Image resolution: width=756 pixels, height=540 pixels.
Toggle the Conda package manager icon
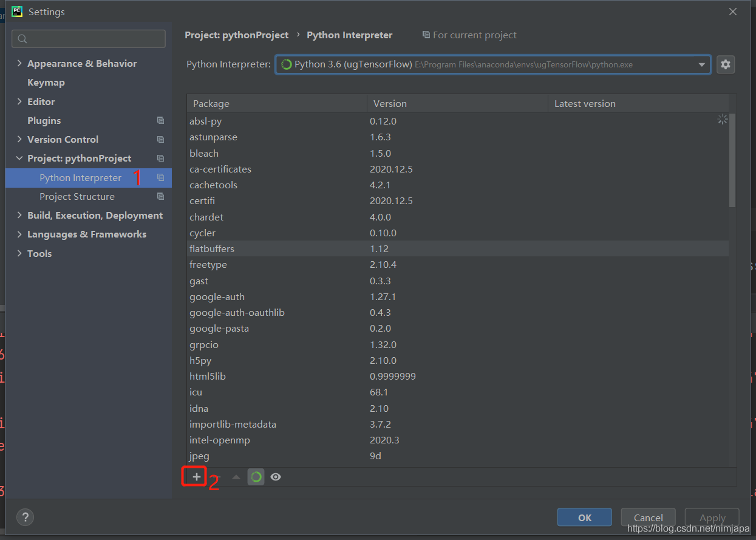pos(256,477)
